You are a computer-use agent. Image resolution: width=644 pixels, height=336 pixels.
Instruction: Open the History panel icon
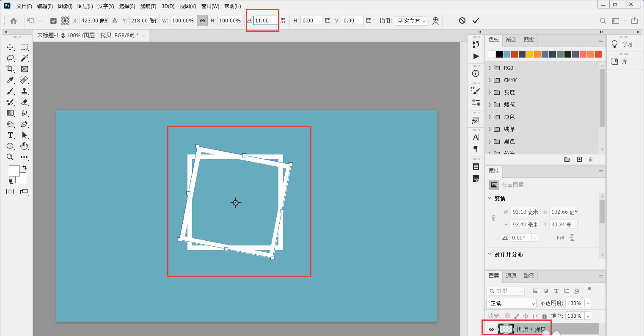point(476,44)
